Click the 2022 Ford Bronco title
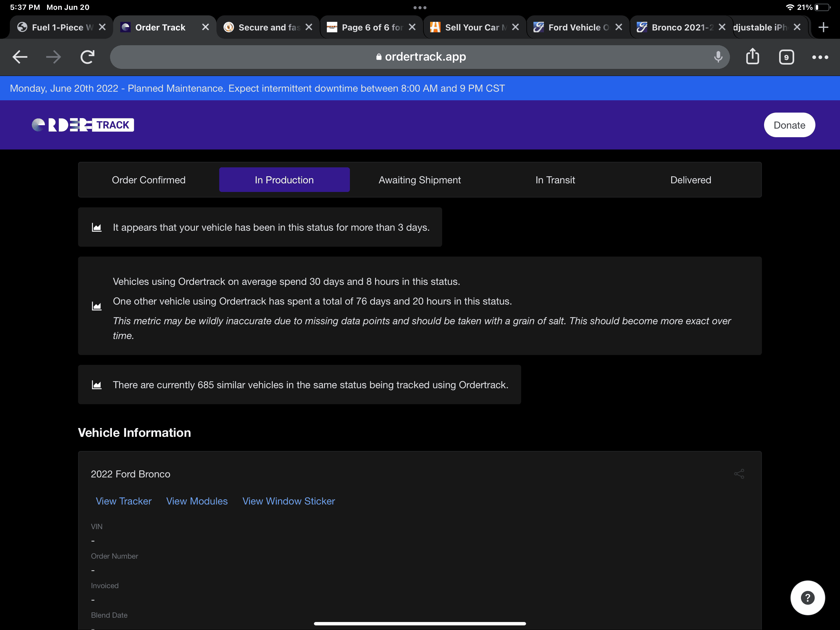840x630 pixels. pyautogui.click(x=130, y=474)
